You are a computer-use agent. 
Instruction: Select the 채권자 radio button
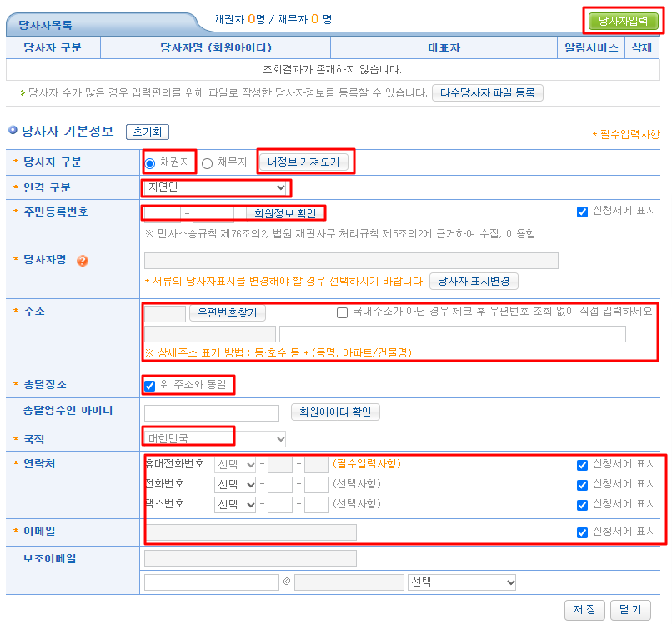(150, 163)
